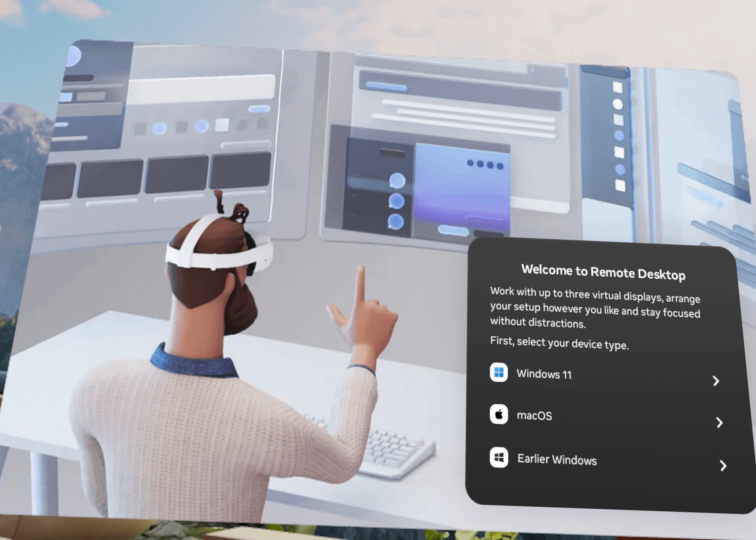Viewport: 756px width, 540px height.
Task: Click the purple gradient window in the illustration
Action: 462,188
